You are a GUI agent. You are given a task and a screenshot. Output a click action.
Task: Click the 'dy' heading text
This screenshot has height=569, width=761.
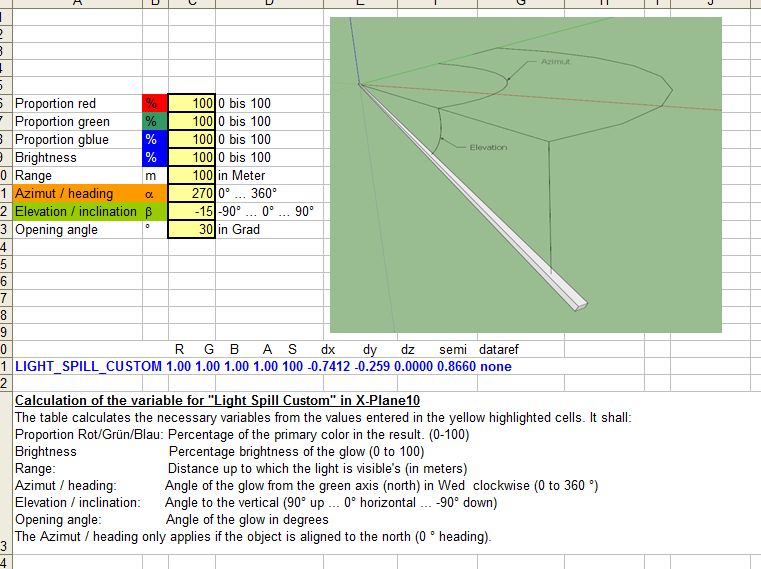(370, 350)
